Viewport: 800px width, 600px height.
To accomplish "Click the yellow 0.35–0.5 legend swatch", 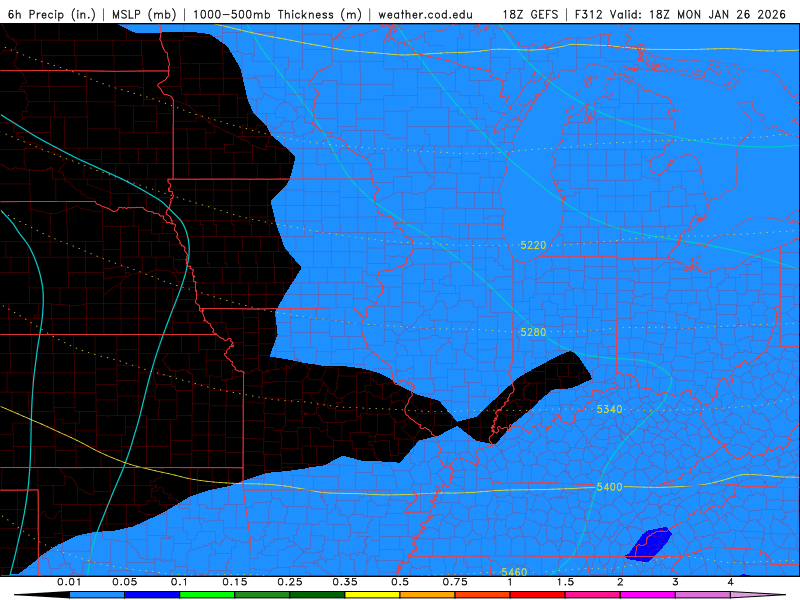I will coord(372,595).
